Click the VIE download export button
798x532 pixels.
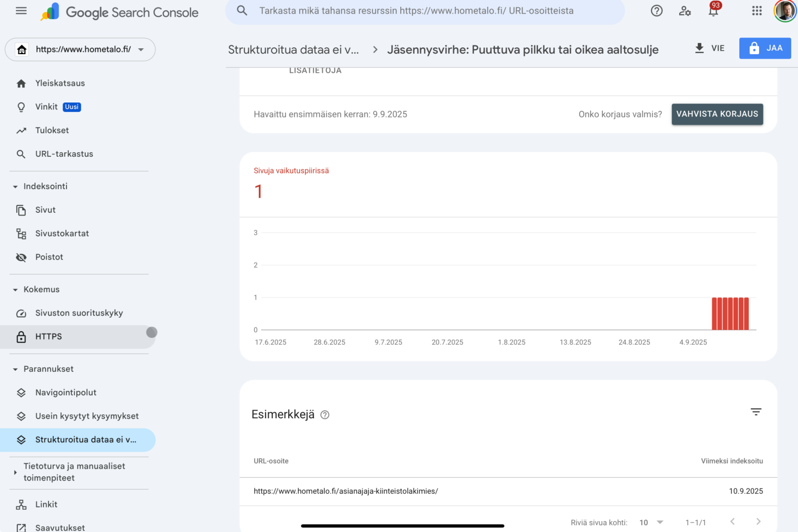click(x=710, y=48)
